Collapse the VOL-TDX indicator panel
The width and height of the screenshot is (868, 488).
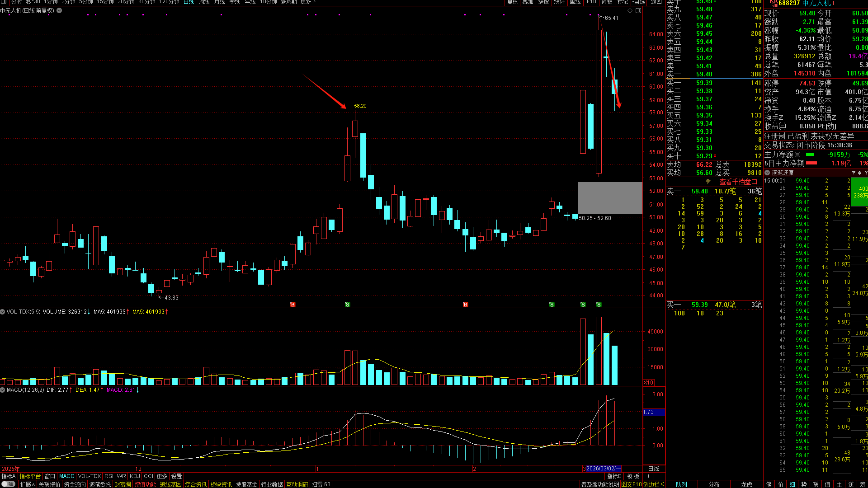(x=3, y=312)
